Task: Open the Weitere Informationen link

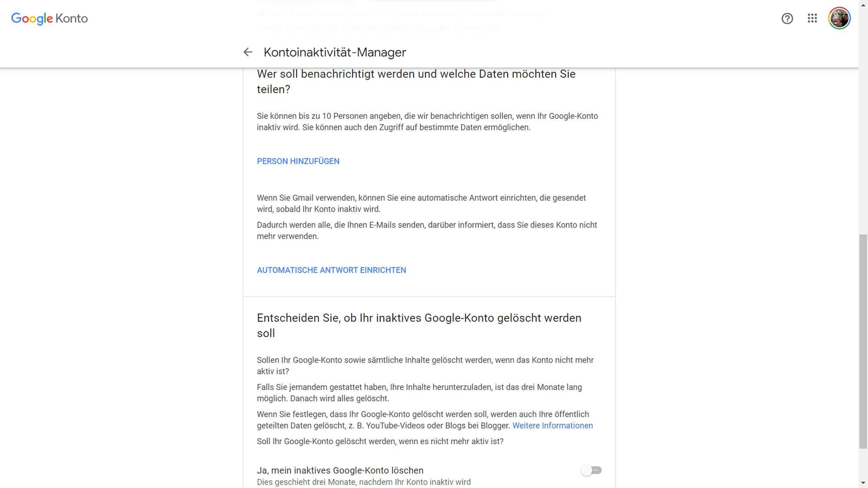Action: [552, 426]
